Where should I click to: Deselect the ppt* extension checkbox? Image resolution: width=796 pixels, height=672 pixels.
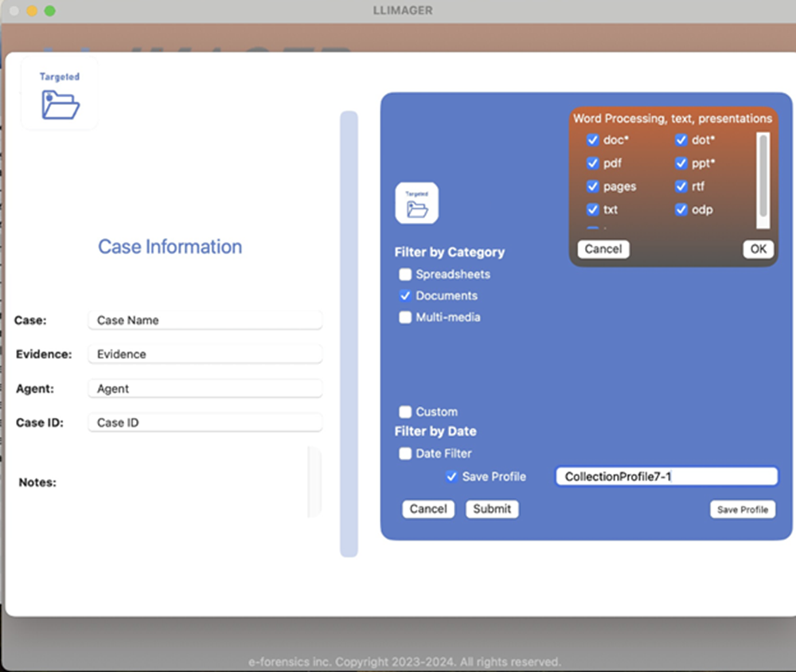(x=681, y=163)
